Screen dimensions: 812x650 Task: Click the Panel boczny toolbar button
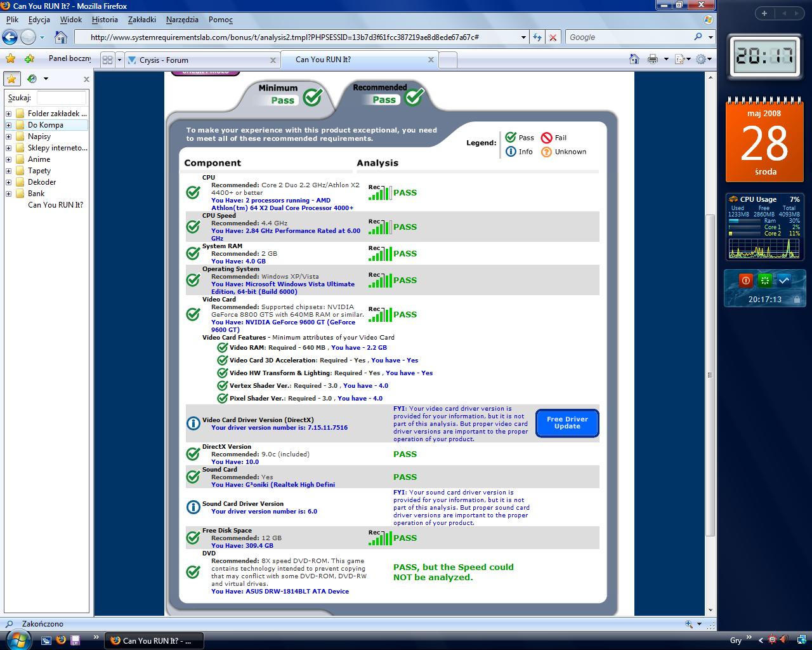pos(70,58)
